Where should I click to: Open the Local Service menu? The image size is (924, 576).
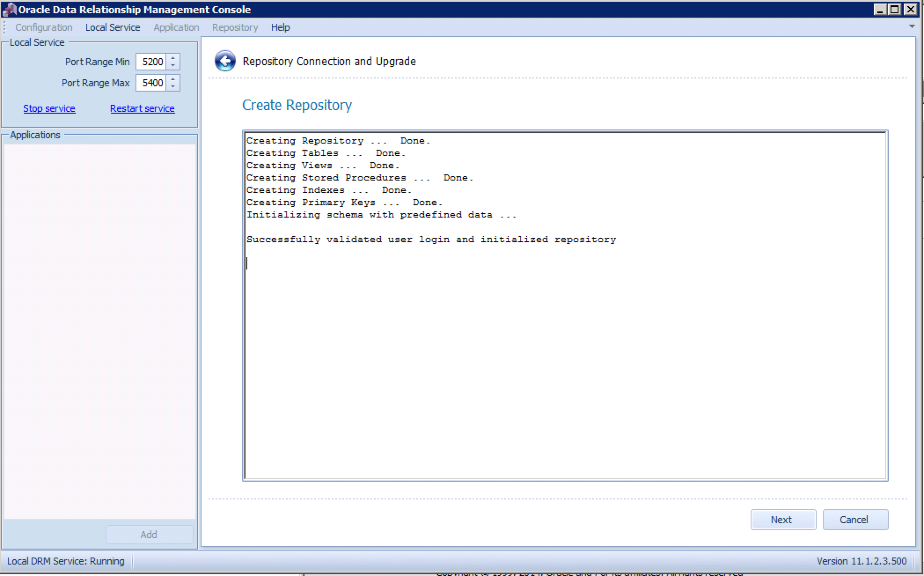pos(113,27)
